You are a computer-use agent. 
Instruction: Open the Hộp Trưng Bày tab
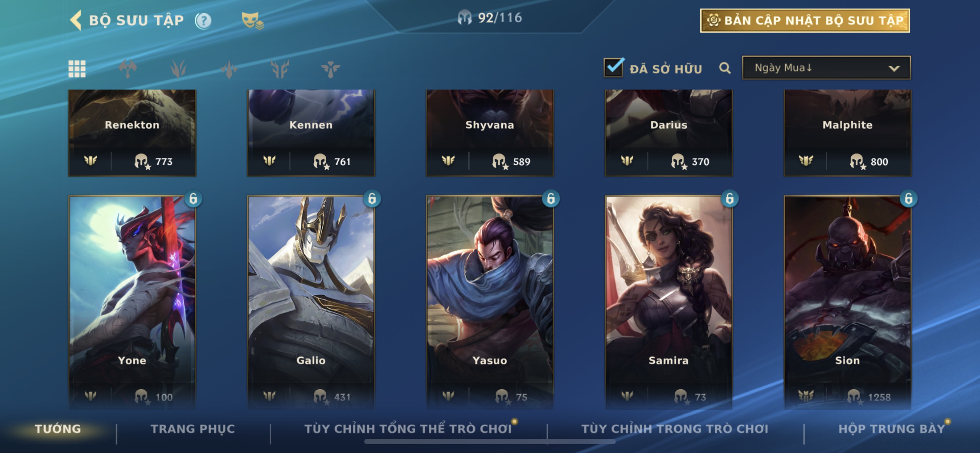[x=891, y=429]
